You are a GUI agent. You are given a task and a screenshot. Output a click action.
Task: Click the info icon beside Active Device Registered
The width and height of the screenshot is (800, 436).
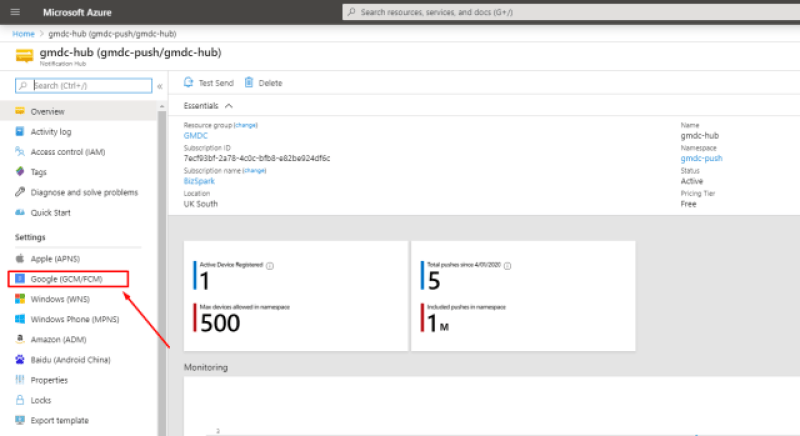(270, 266)
